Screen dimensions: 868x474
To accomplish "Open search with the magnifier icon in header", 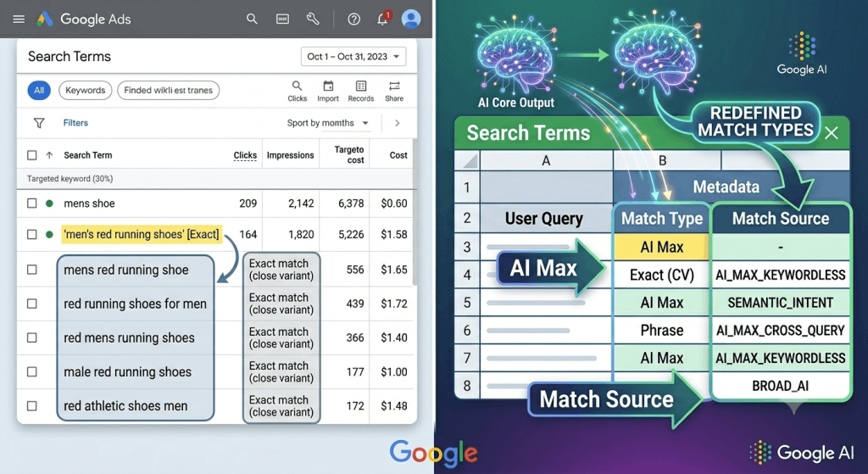I will (x=252, y=19).
